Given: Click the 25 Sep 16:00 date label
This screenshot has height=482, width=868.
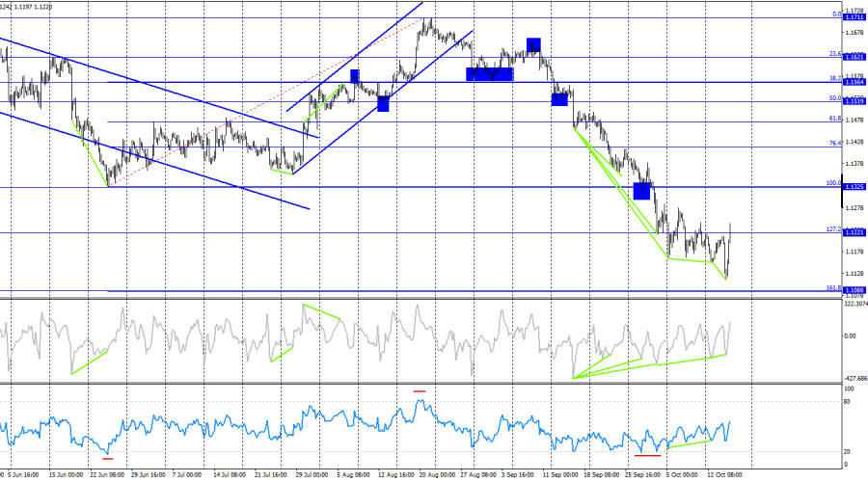Looking at the screenshot, I should pos(642,475).
